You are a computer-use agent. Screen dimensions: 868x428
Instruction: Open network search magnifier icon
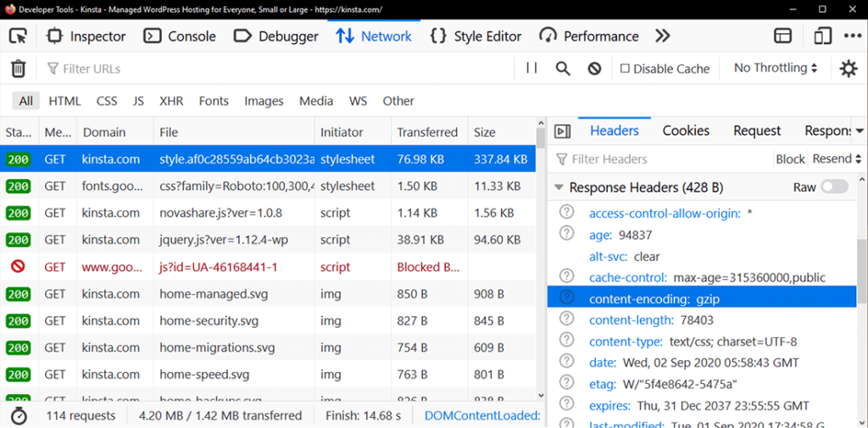pyautogui.click(x=563, y=69)
